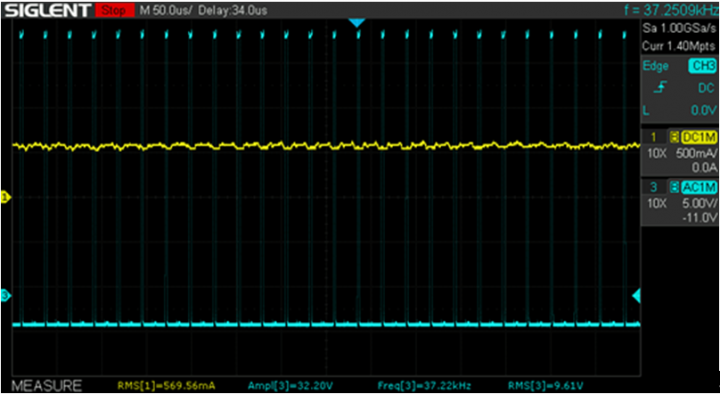Click the blue trigger position marker at top
The height and width of the screenshot is (394, 720).
coord(356,23)
